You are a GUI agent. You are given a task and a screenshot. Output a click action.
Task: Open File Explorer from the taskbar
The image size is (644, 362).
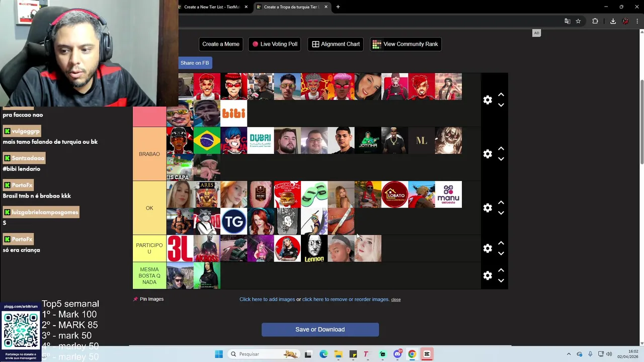[x=338, y=354]
